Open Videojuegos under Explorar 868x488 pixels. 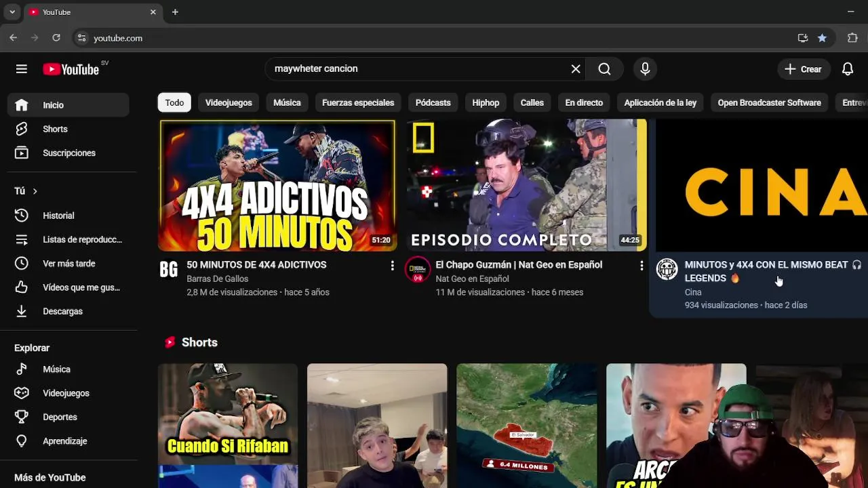tap(68, 393)
